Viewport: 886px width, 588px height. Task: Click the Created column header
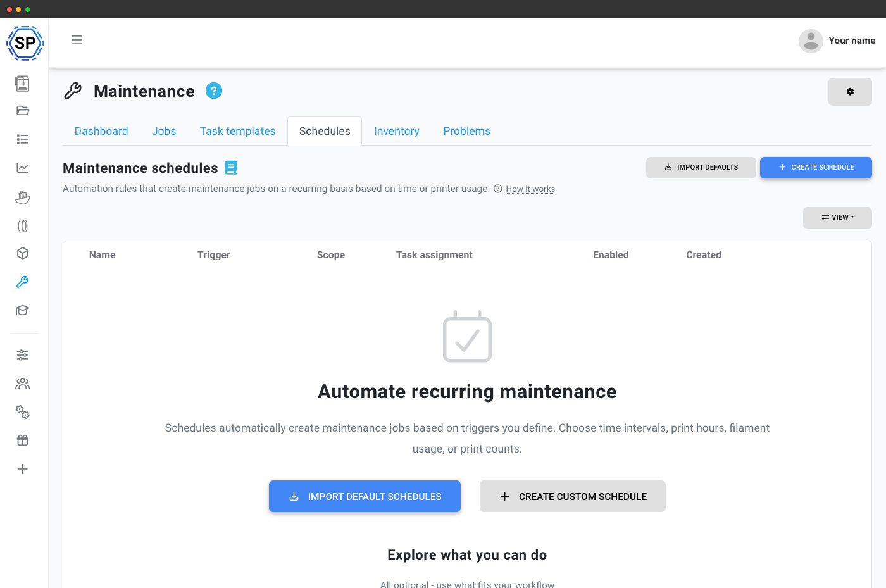point(704,254)
